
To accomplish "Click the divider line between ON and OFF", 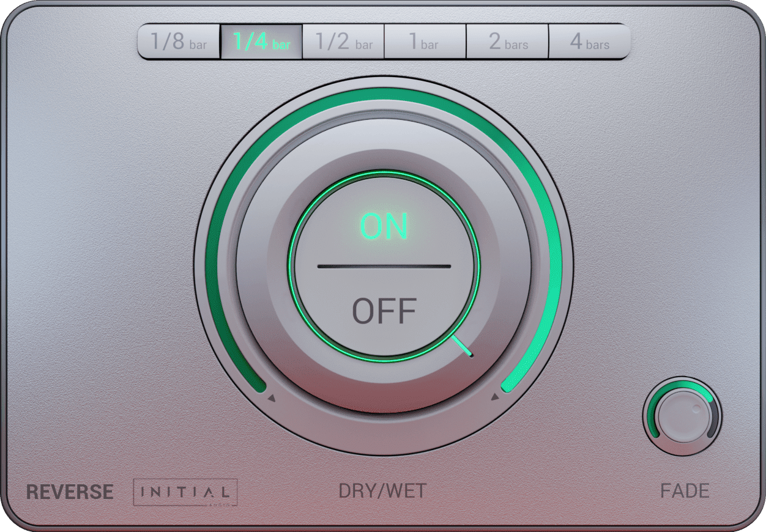I will [384, 267].
